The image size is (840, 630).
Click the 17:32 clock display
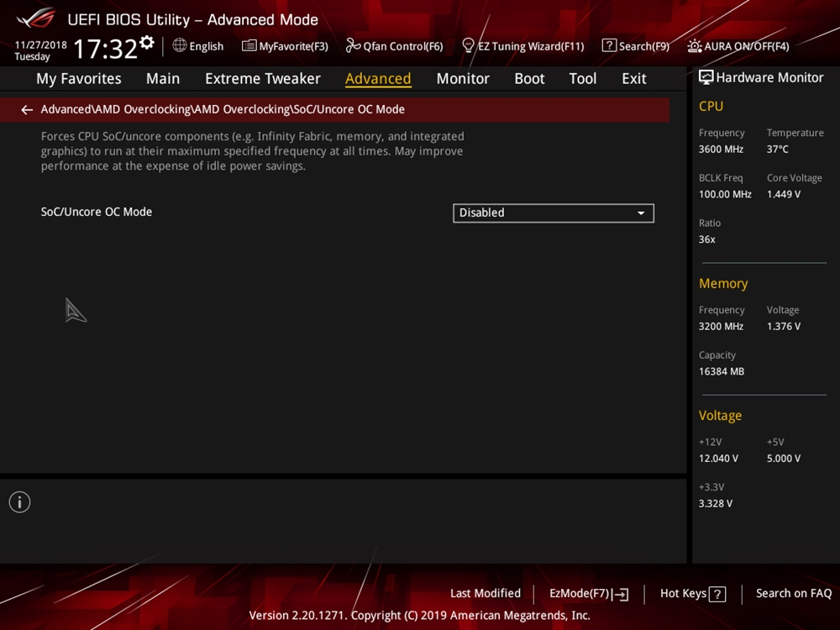[x=105, y=49]
